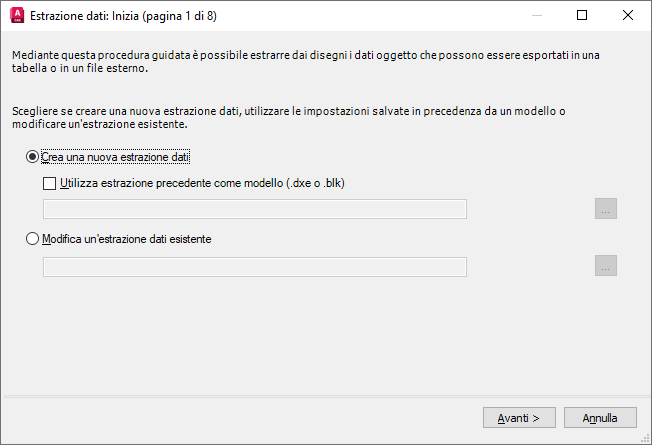Viewport: 652px width, 445px height.
Task: Go to next page with Avanti
Action: point(519,417)
